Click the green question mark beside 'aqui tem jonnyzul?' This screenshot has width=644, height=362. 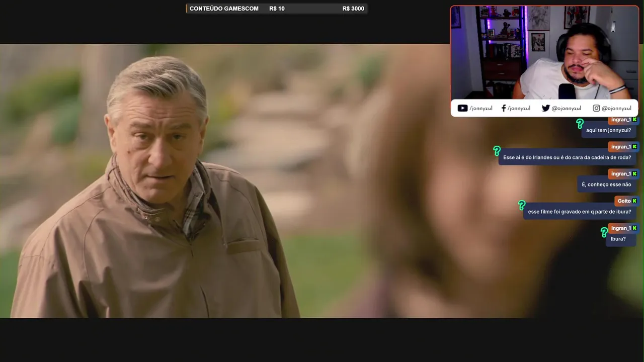pyautogui.click(x=580, y=124)
